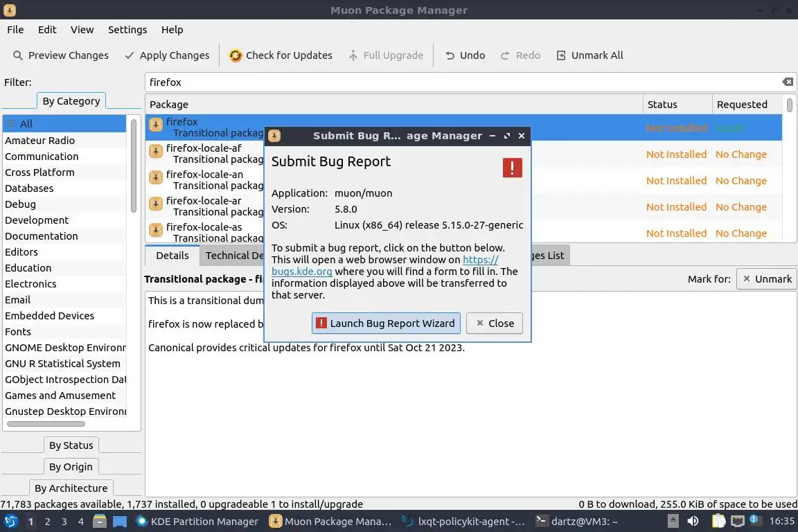The height and width of the screenshot is (532, 798).
Task: Click the Preview Changes toolbar button
Action: point(60,55)
